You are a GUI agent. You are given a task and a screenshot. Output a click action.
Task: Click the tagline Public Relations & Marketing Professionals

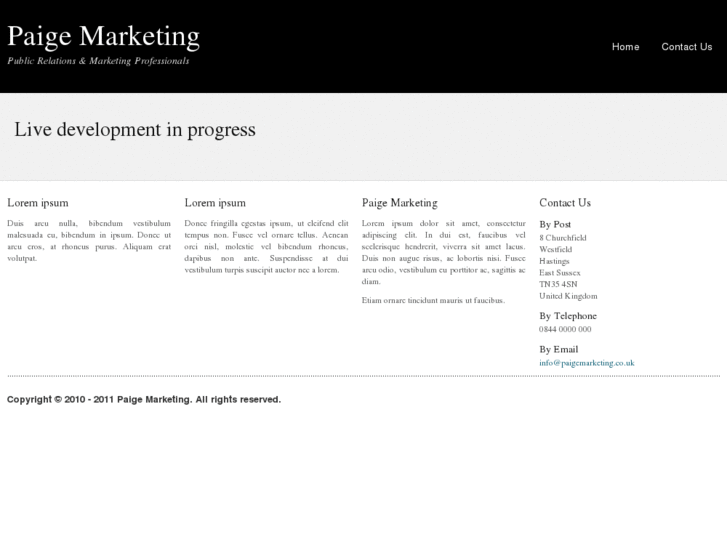[x=98, y=61]
